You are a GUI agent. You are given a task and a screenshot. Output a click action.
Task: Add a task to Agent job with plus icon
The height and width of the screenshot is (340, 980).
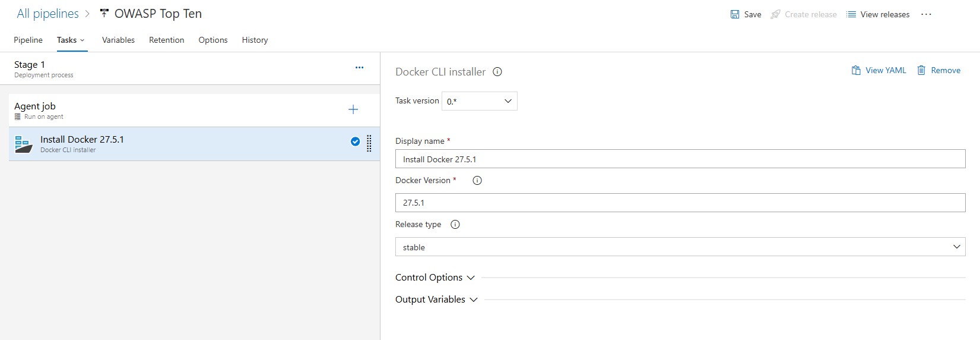353,109
